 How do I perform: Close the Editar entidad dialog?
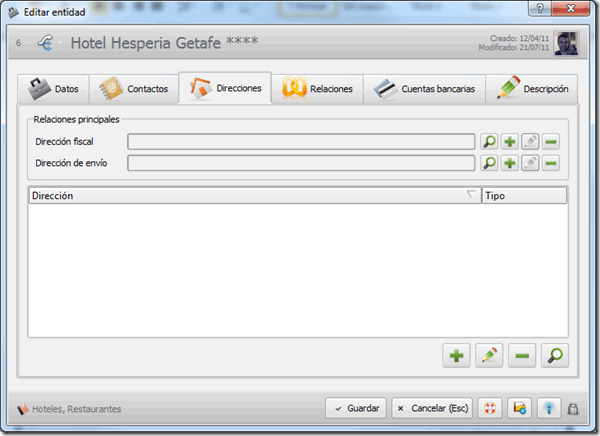(571, 8)
